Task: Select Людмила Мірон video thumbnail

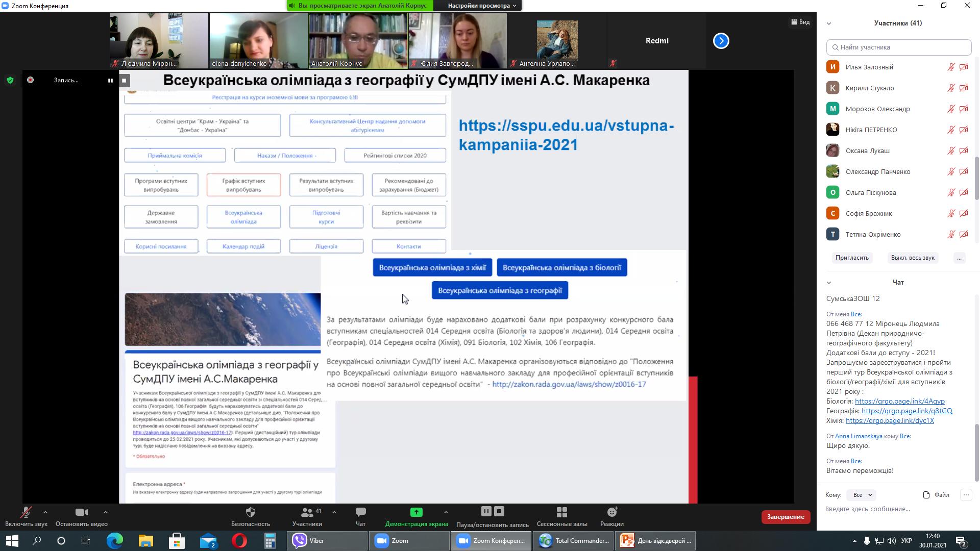Action: 159,41
